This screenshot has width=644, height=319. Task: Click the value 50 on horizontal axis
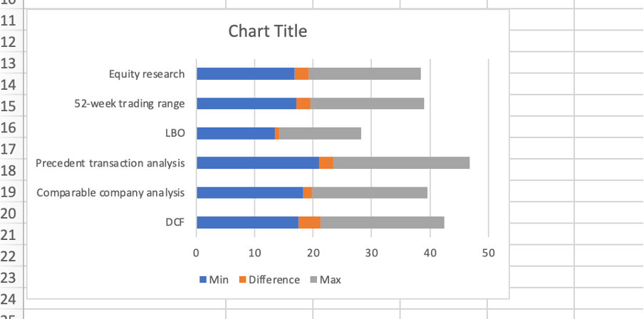coord(488,251)
